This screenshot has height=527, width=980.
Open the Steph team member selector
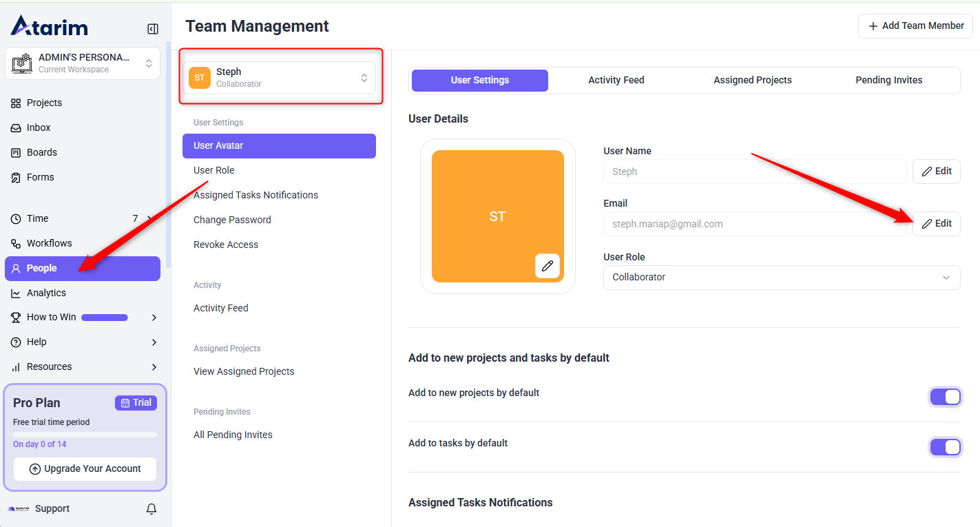pyautogui.click(x=279, y=78)
